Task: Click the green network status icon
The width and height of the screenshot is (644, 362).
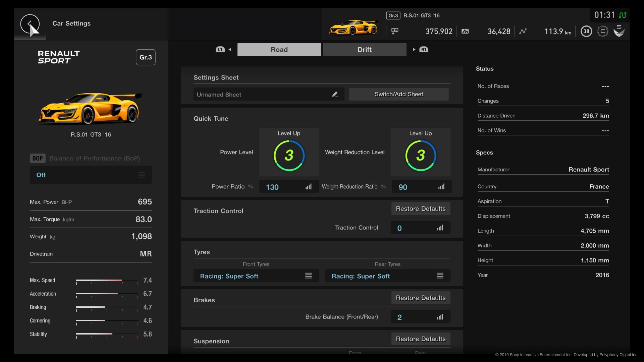Action: pos(623,15)
